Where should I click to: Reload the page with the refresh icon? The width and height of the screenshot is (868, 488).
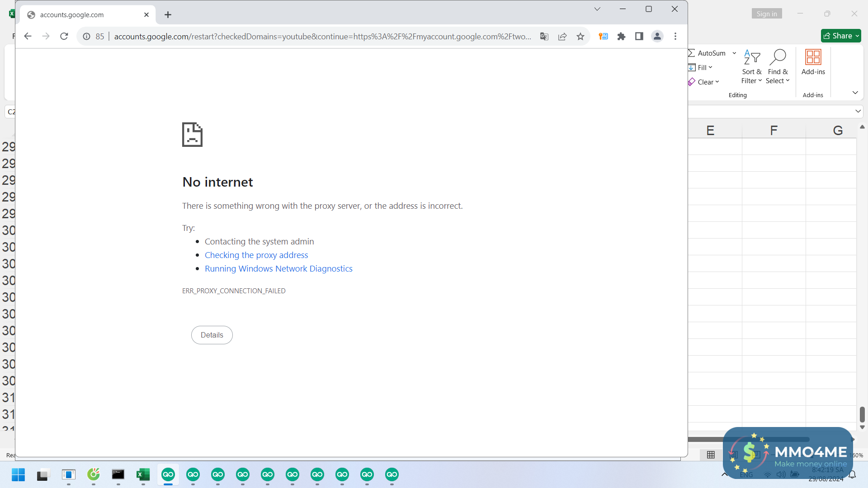tap(64, 36)
